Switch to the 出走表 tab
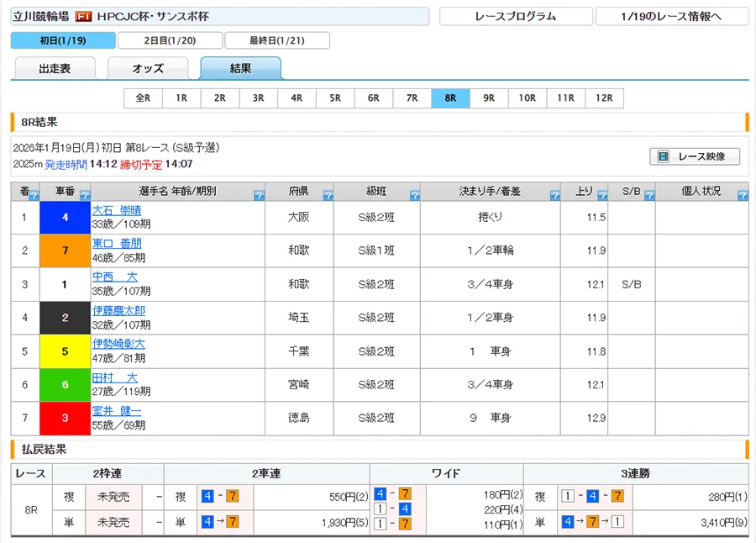This screenshot has height=543, width=756. coord(55,69)
